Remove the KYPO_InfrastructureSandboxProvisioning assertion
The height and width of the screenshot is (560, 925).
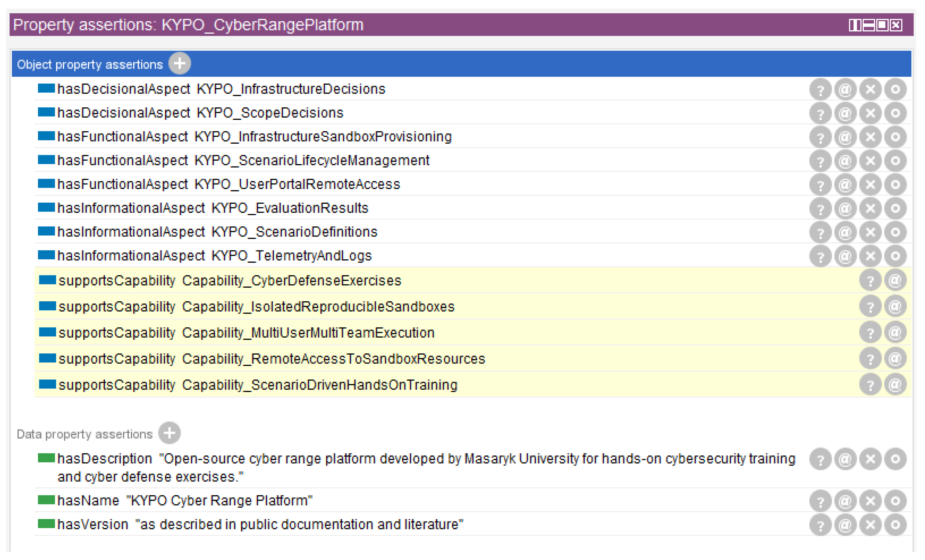click(x=871, y=137)
